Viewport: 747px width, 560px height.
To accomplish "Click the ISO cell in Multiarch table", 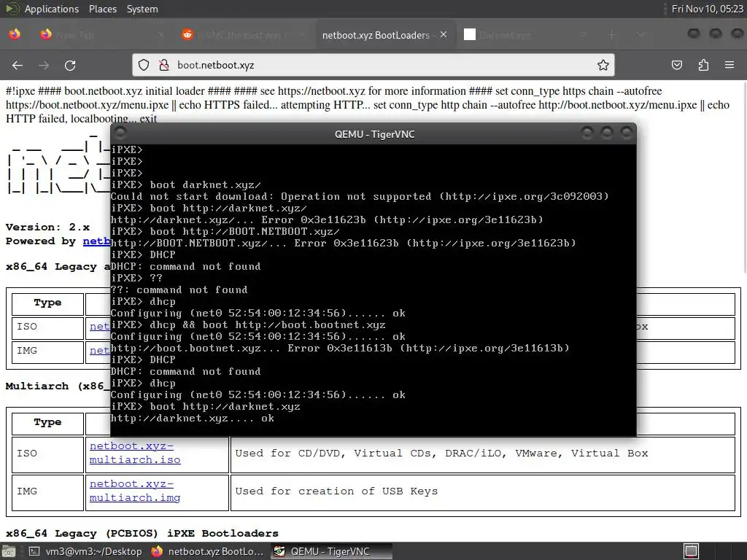I will [x=47, y=454].
